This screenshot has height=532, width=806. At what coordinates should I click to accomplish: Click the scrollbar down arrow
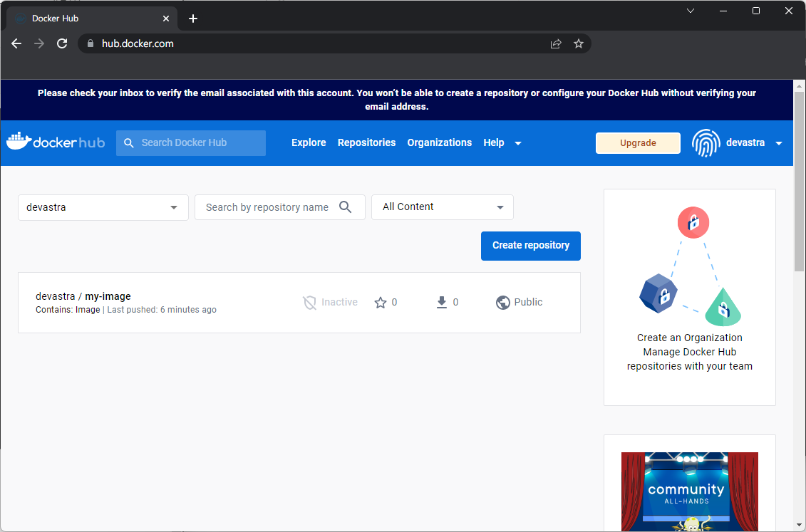[x=800, y=526]
